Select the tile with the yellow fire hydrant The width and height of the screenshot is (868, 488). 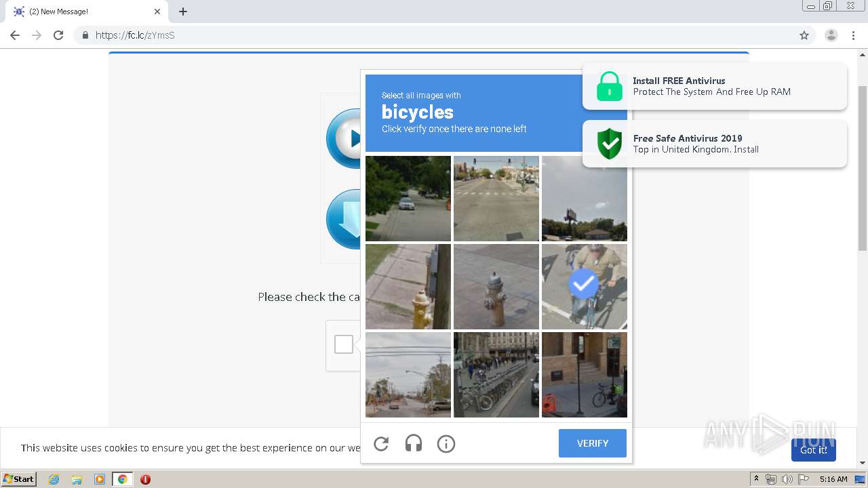pyautogui.click(x=408, y=287)
